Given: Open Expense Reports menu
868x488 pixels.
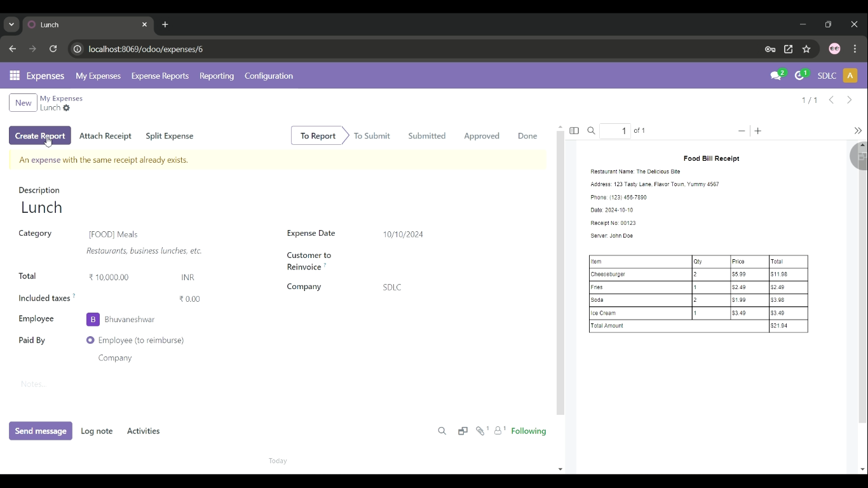Looking at the screenshot, I should point(160,76).
